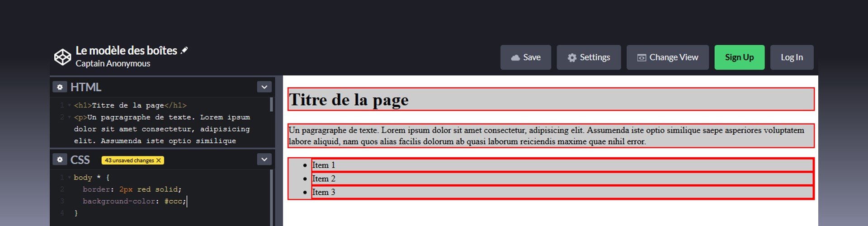Click the HTML editor scrollbar
The image size is (868, 226).
(x=271, y=104)
